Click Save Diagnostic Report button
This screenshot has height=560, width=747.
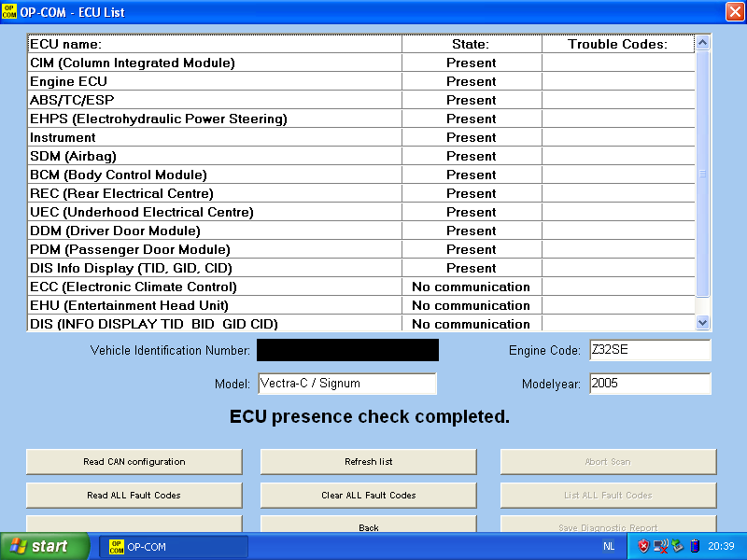pyautogui.click(x=609, y=525)
